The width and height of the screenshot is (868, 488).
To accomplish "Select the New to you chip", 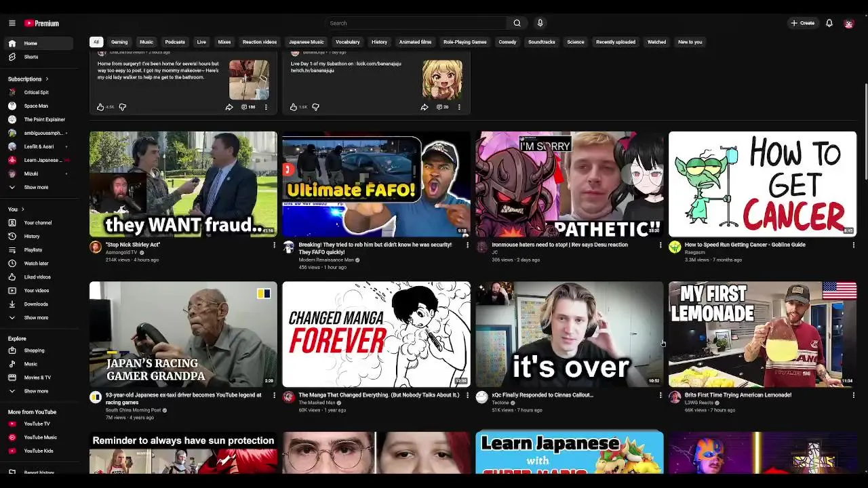I will (x=690, y=42).
